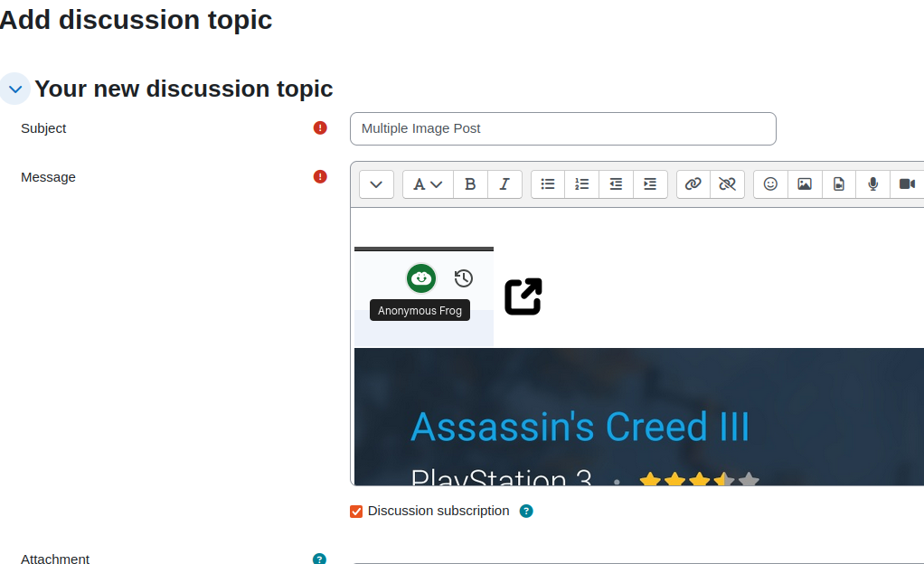Viewport: 924px width, 564px height.
Task: Toggle italic formatting
Action: point(504,184)
